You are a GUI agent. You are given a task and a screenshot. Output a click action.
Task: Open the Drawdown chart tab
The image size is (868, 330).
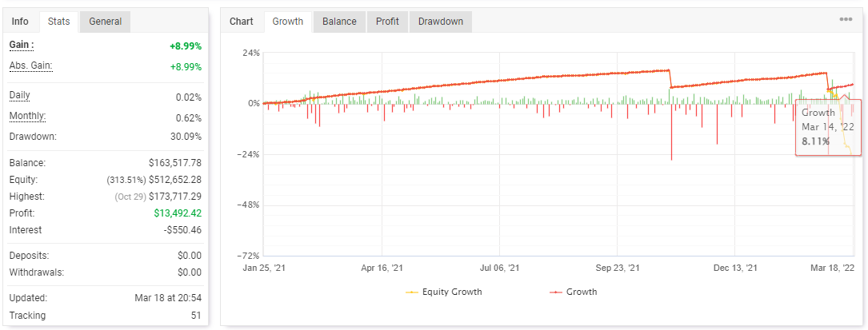(441, 22)
